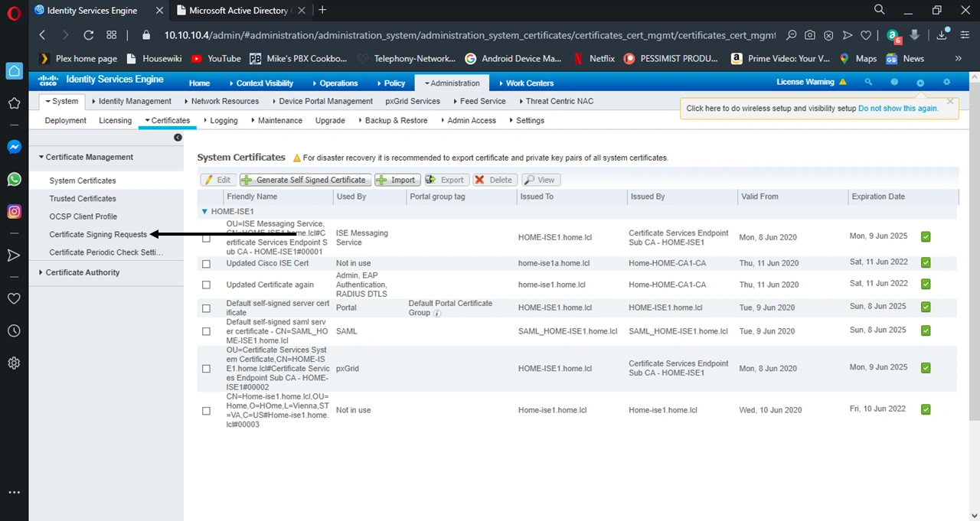Open Work Centers dropdown menu

pos(526,83)
